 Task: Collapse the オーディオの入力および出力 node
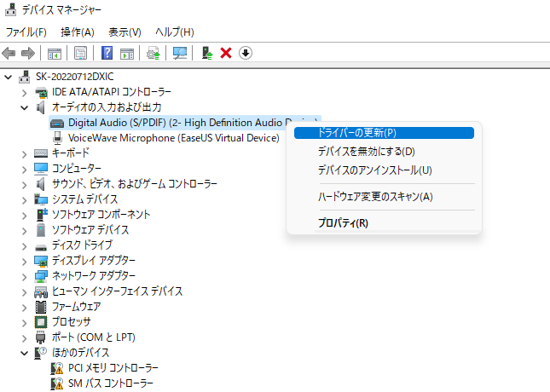click(x=24, y=107)
